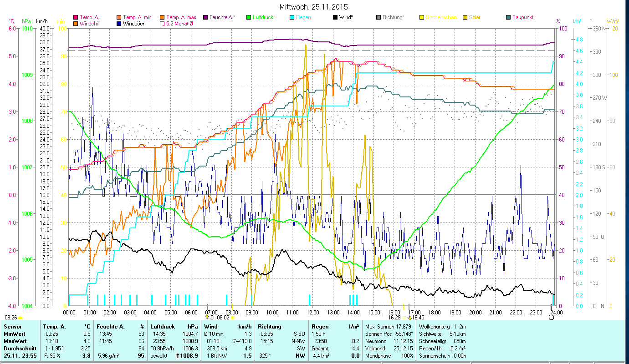Click the chart title Mittwoch, 25.11.2015

[x=313, y=7]
